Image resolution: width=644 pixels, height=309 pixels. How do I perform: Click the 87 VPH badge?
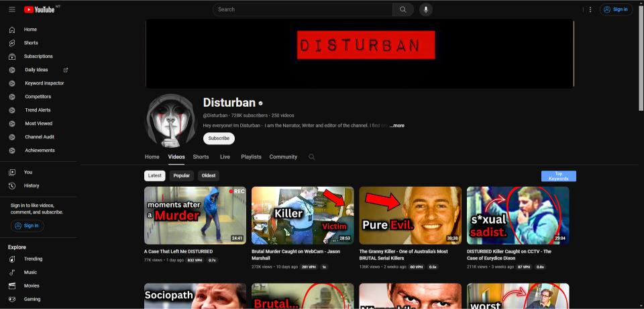point(524,267)
